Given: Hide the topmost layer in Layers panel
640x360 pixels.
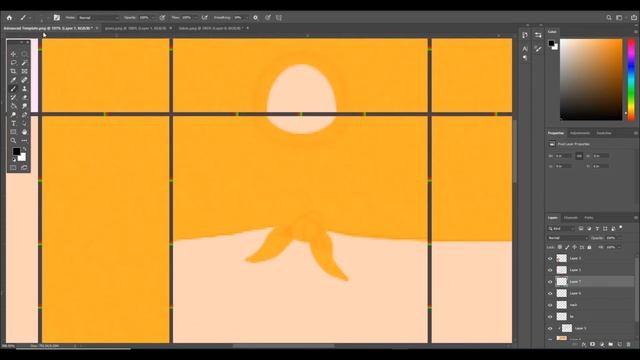Looking at the screenshot, I should (550, 258).
